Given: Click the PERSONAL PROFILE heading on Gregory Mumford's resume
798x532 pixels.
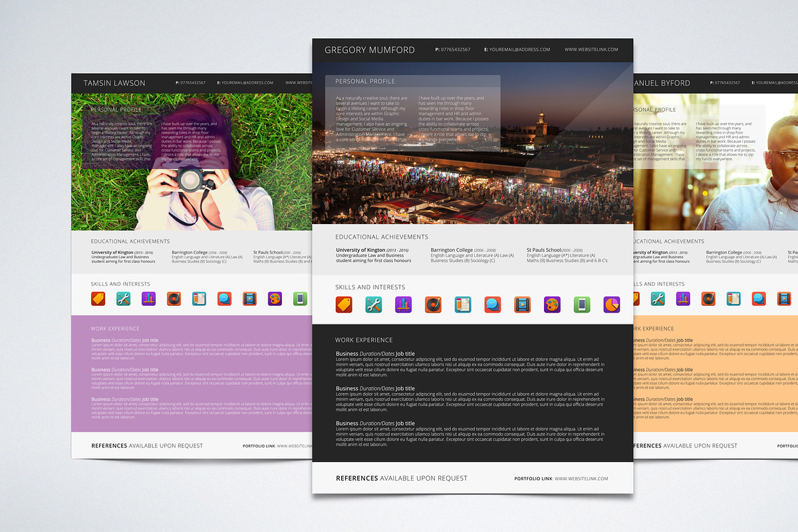Looking at the screenshot, I should [x=365, y=81].
